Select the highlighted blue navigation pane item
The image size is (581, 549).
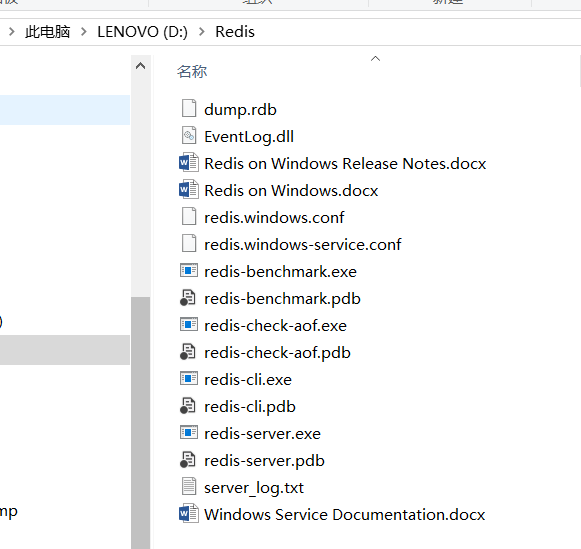click(65, 110)
